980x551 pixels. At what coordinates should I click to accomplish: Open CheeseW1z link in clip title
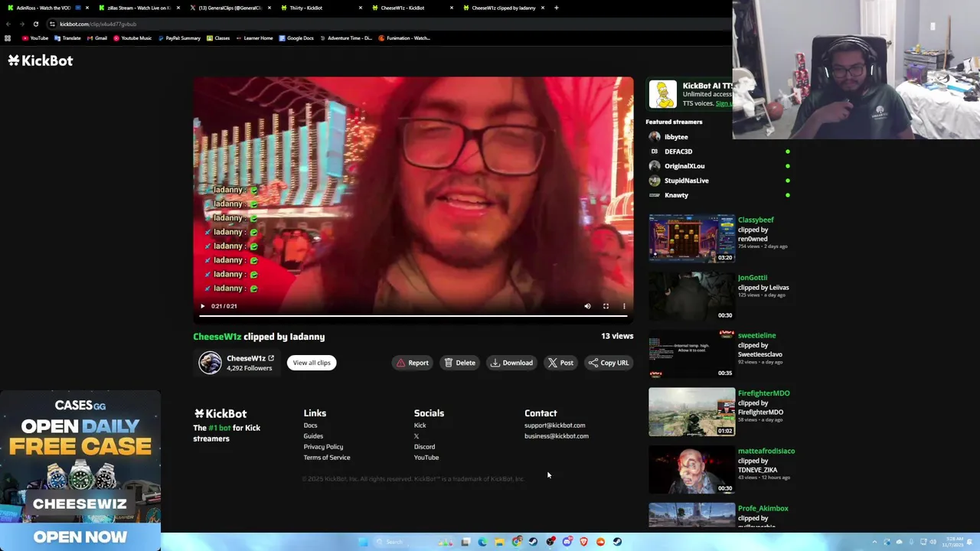[x=217, y=337]
